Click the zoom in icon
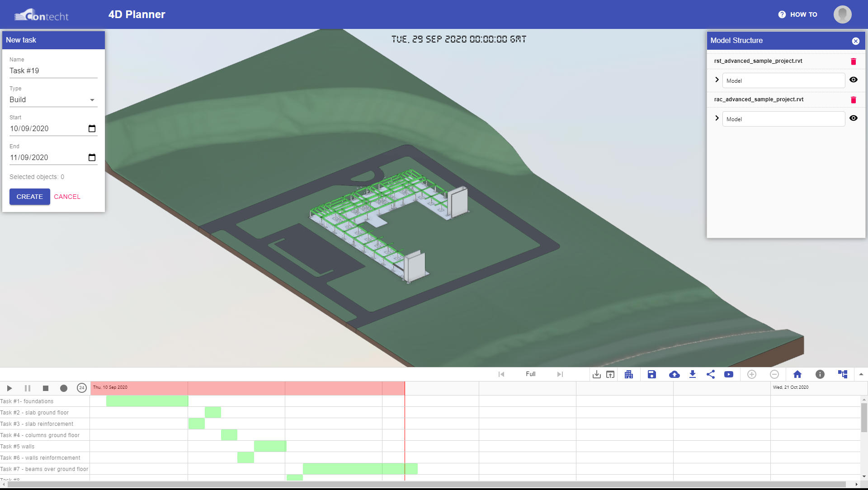Screen dimensions: 868x490 coord(752,374)
